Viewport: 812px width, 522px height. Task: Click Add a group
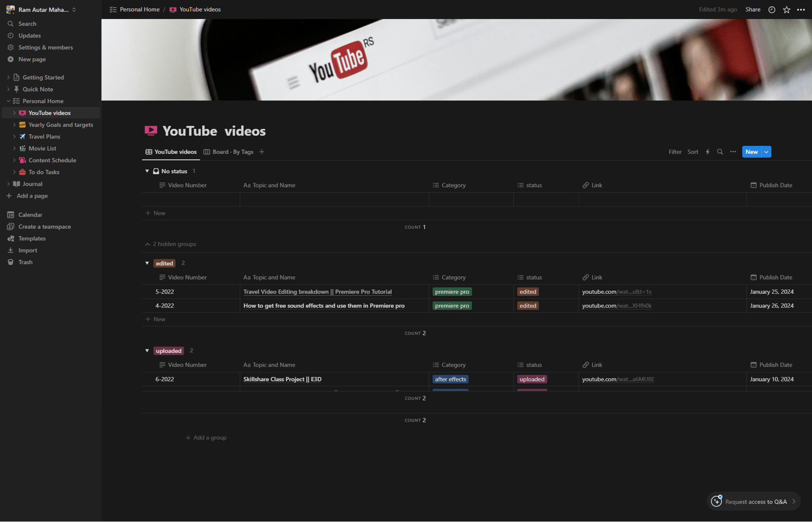[x=206, y=438]
